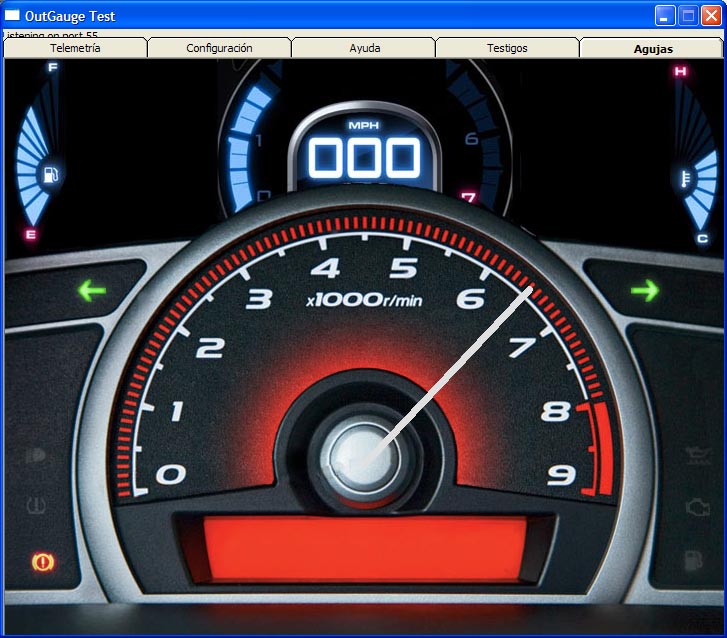Click the number 0 on tachometer

(x=171, y=475)
